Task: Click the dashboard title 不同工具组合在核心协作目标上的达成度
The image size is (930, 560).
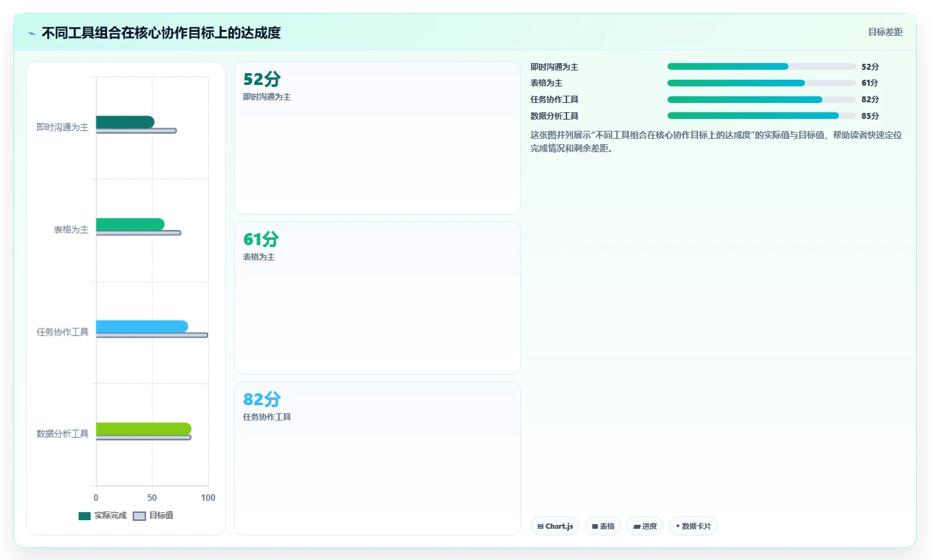Action: point(161,33)
